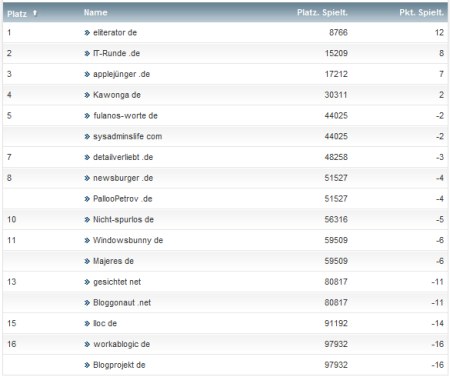Select the value 30311 in Kawonga row

click(336, 95)
